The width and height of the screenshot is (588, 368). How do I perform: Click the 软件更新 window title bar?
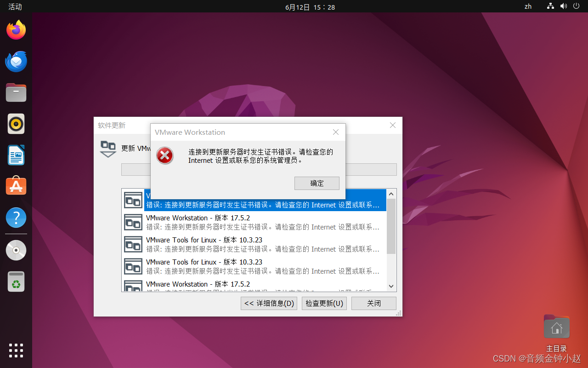[x=248, y=125]
